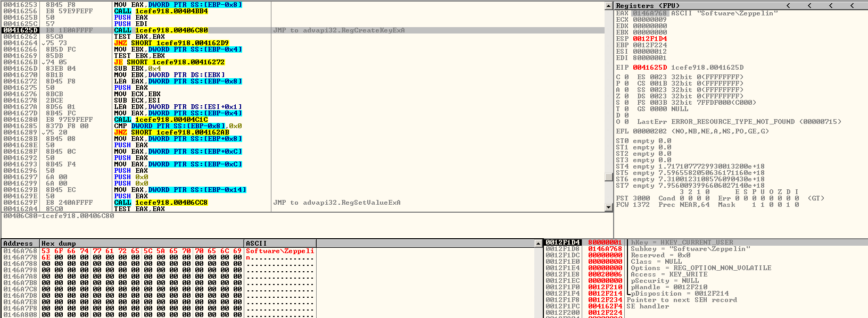Select the FST 3000 status line

[720, 198]
